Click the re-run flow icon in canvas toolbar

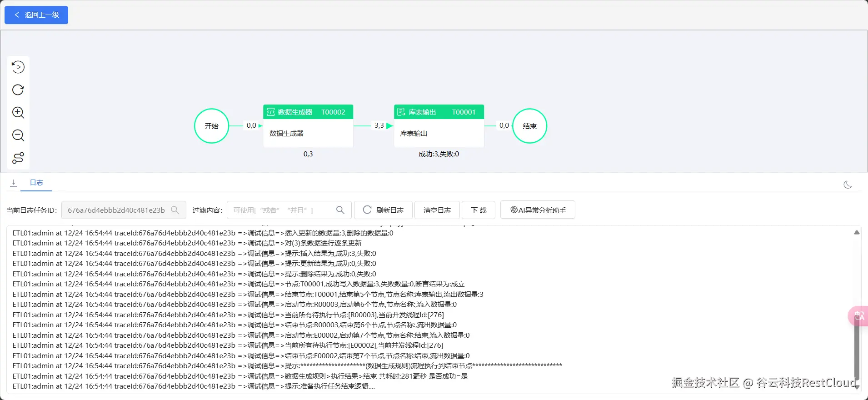[x=18, y=67]
